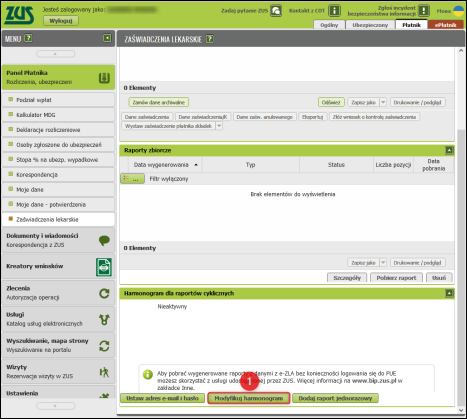
Task: Open the upper Zapisz jako dropdown arrow
Action: point(383,102)
